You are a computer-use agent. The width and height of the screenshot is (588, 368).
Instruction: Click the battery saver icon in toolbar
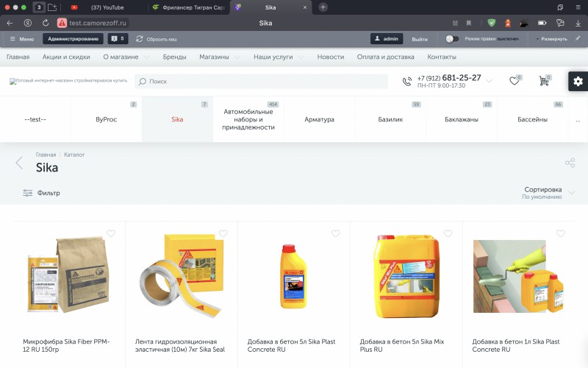point(542,23)
